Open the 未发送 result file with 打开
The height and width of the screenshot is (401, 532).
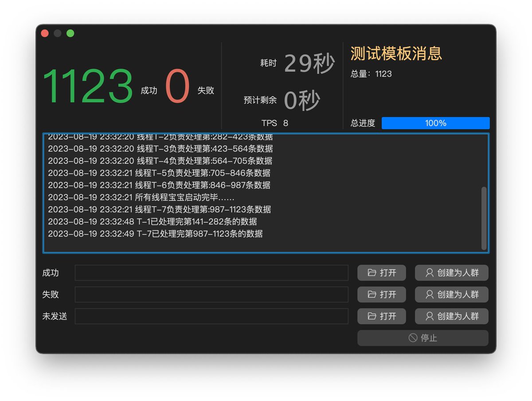pyautogui.click(x=381, y=316)
